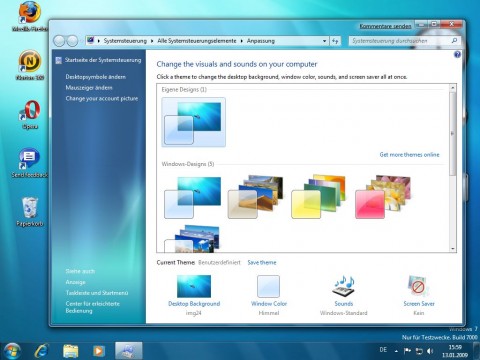Click the network tray icon

[x=419, y=351]
